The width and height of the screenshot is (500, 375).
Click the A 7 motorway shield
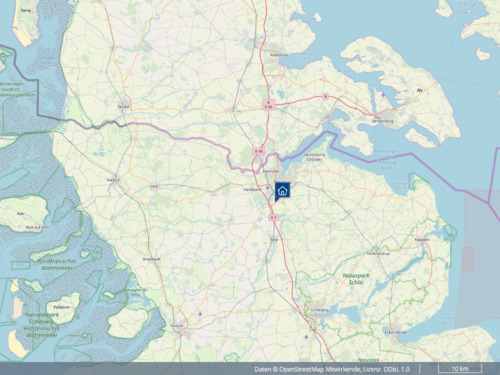pos(273,217)
